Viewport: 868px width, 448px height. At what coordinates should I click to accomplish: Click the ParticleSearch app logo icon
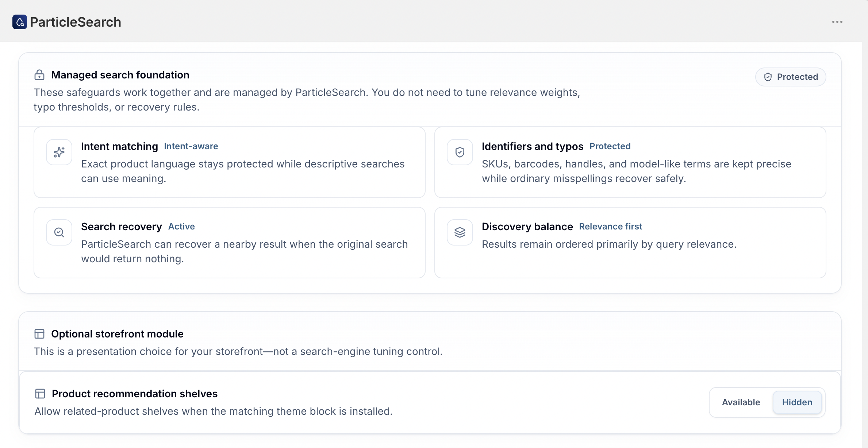(20, 22)
